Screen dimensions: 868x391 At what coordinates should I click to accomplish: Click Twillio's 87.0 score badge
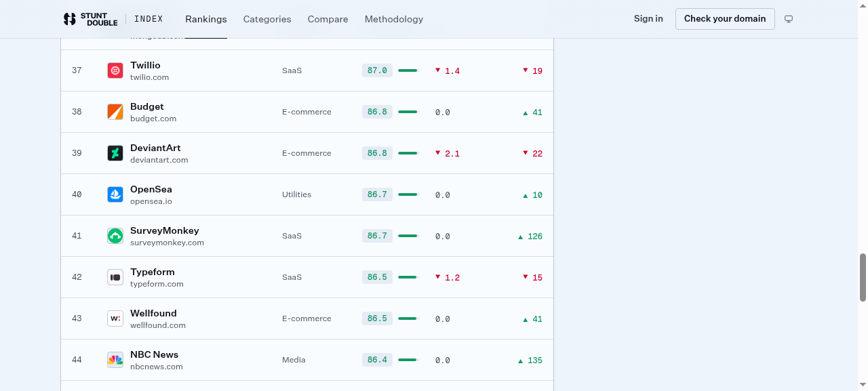377,70
